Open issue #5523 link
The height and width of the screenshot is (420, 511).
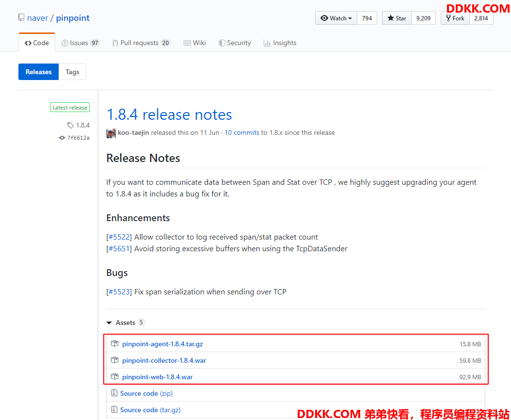[x=119, y=292]
